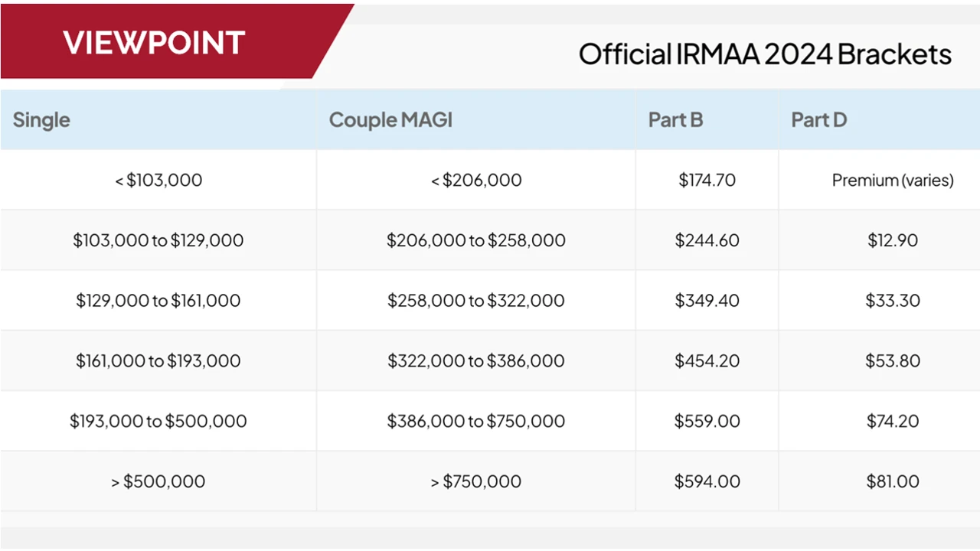Click the Part D column header
This screenshot has height=551, width=980.
pos(818,120)
